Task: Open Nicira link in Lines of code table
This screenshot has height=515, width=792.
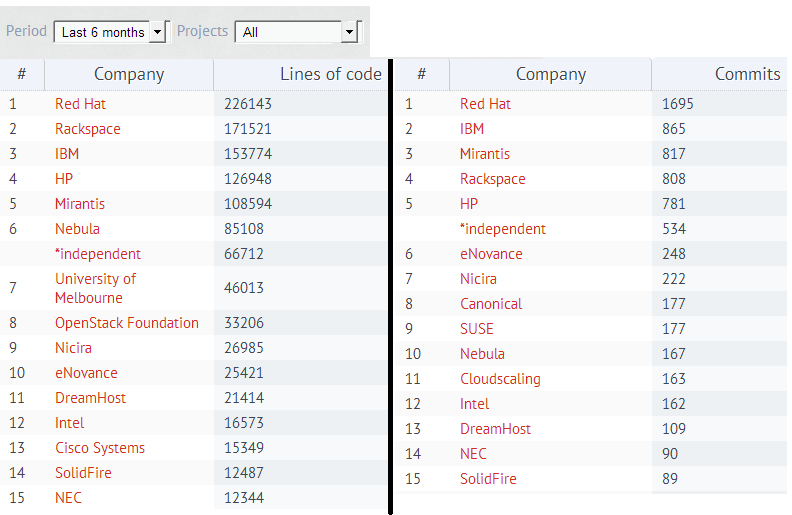Action: click(x=73, y=348)
